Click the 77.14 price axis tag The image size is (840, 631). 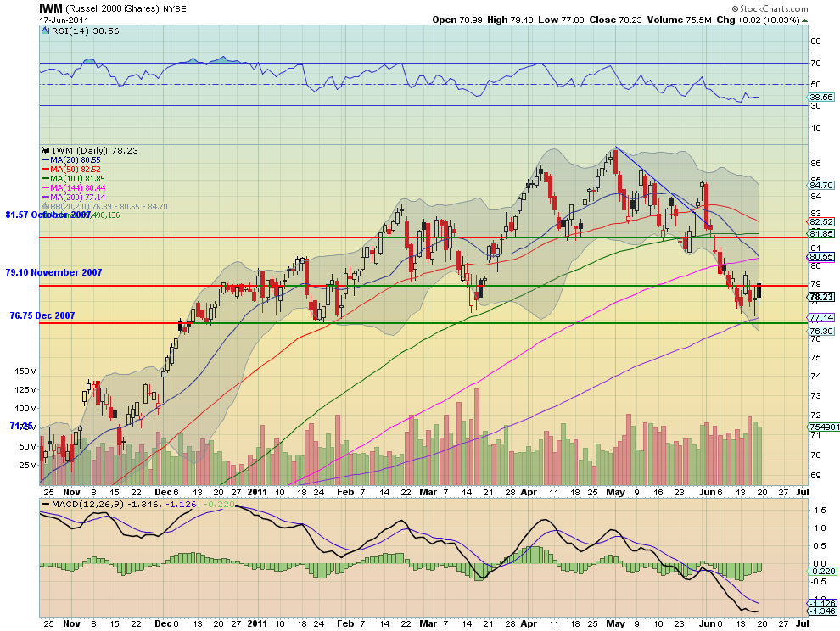point(821,317)
